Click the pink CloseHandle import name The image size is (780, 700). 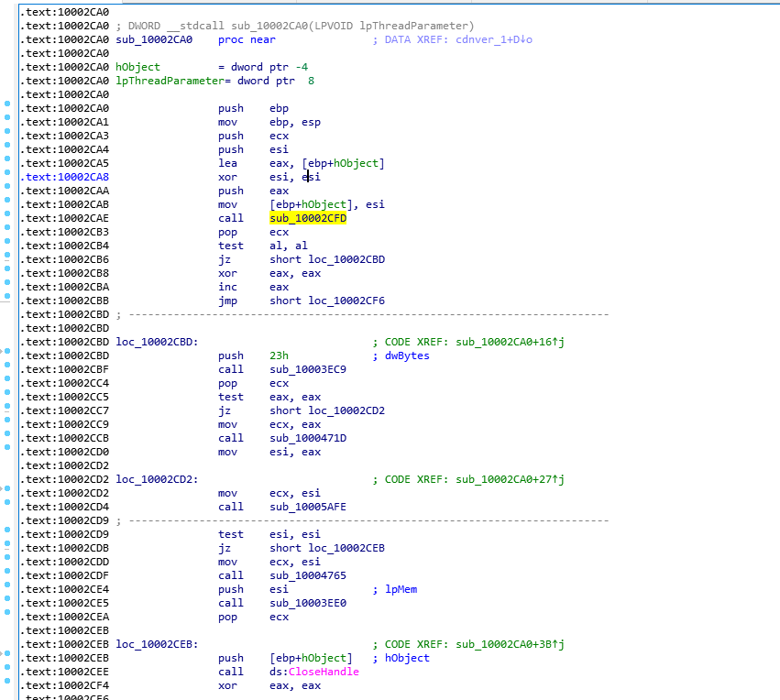pyautogui.click(x=324, y=672)
